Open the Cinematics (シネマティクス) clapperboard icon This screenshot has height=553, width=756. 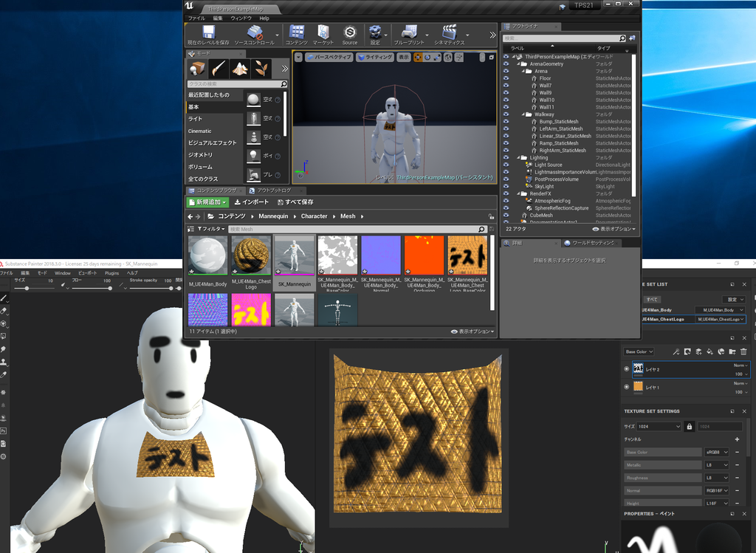[x=449, y=35]
